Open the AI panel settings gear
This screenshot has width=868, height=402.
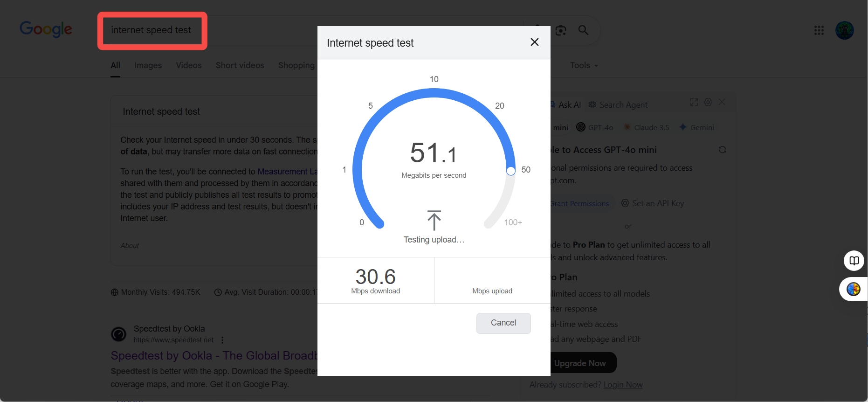click(708, 102)
